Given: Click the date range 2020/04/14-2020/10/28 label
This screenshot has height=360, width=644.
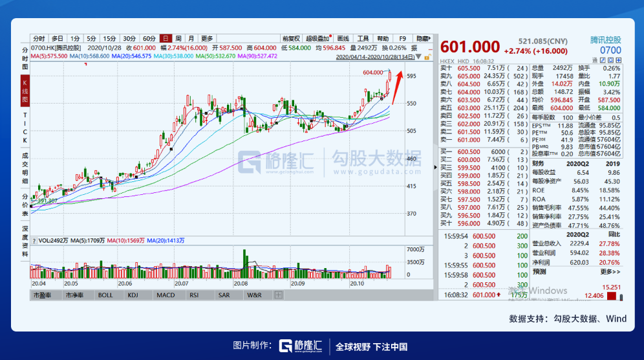Looking at the screenshot, I should click(x=375, y=57).
